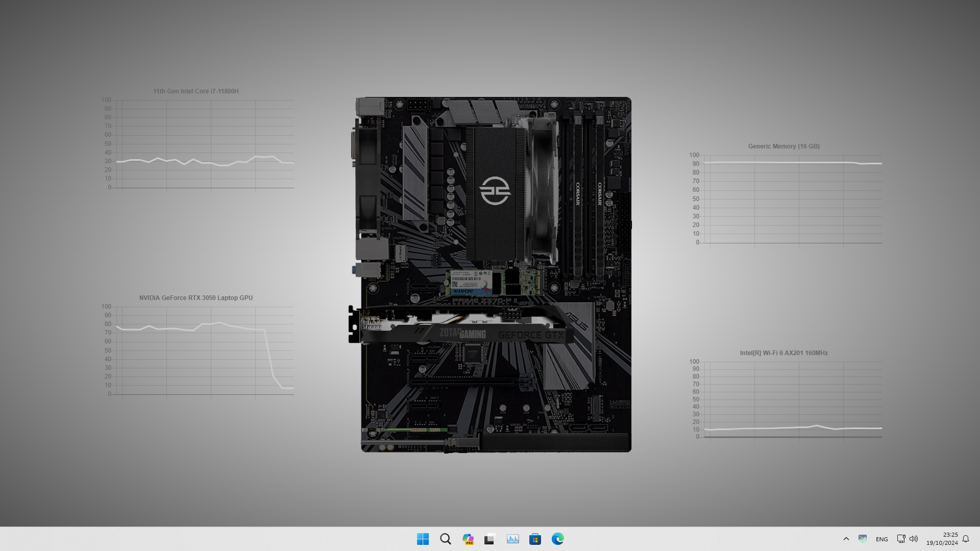Click the NVIDIA GeForce RTX 3050 Laptop GPU title
980x551 pixels.
(196, 298)
